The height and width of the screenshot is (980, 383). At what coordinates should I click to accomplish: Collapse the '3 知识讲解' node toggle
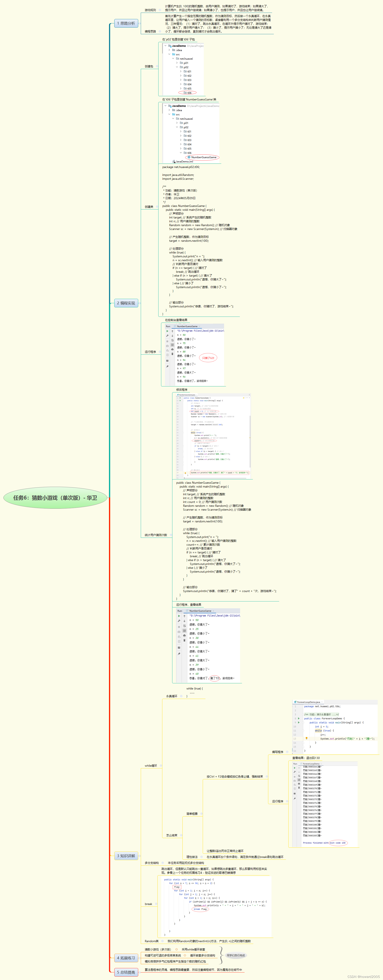tap(139, 856)
